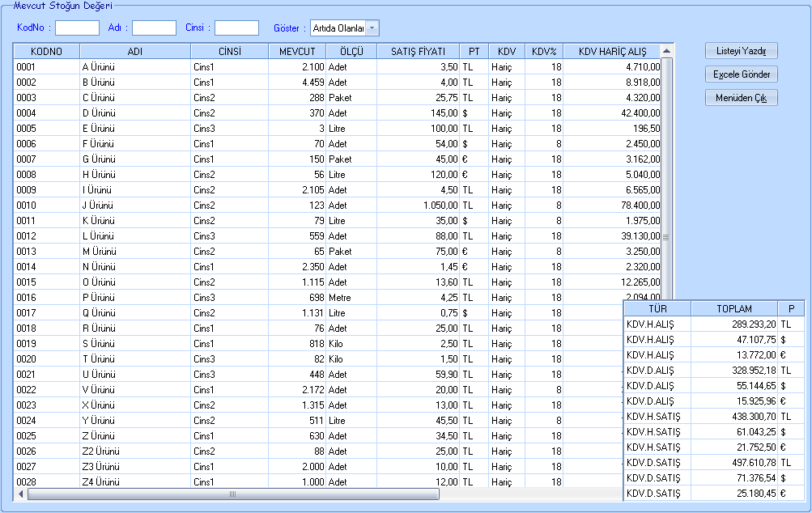
Task: Click the ÖLÇÜ column header
Action: coord(351,51)
